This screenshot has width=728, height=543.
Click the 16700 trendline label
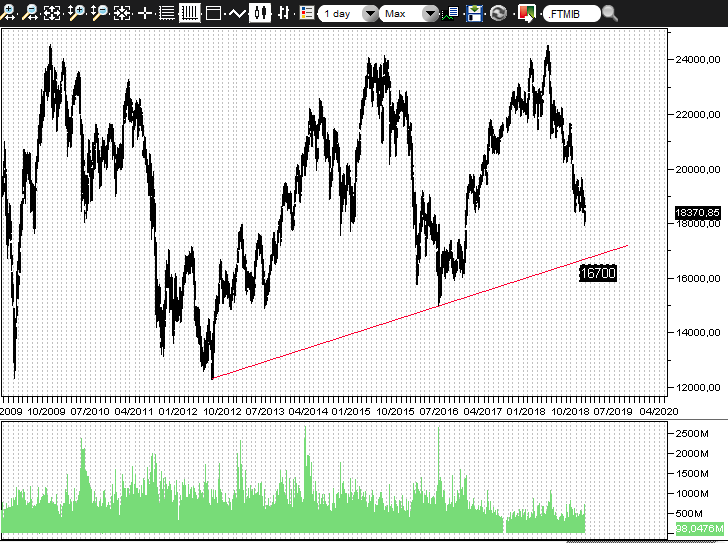click(x=598, y=273)
